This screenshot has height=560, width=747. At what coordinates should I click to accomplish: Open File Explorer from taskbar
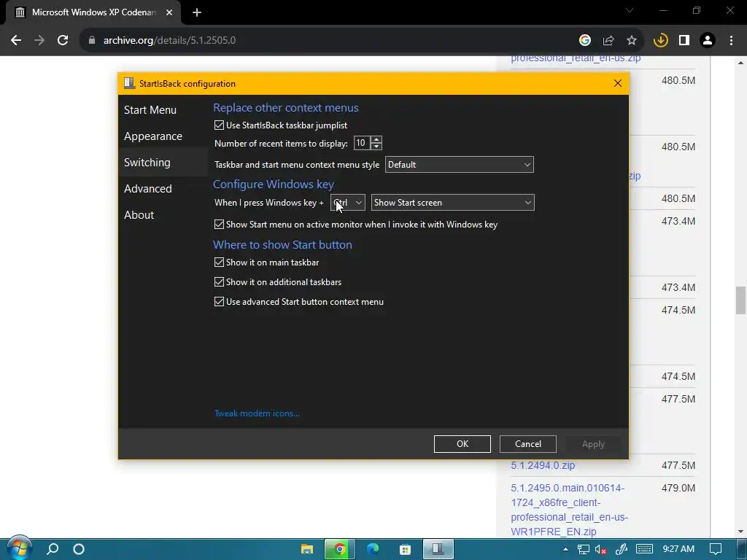307,549
